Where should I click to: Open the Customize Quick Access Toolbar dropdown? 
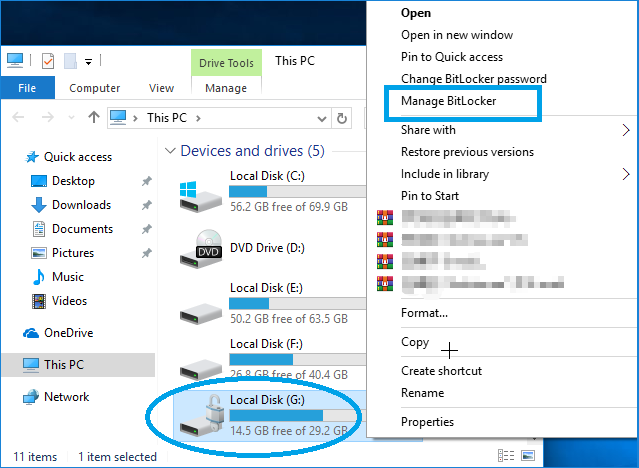point(88,62)
